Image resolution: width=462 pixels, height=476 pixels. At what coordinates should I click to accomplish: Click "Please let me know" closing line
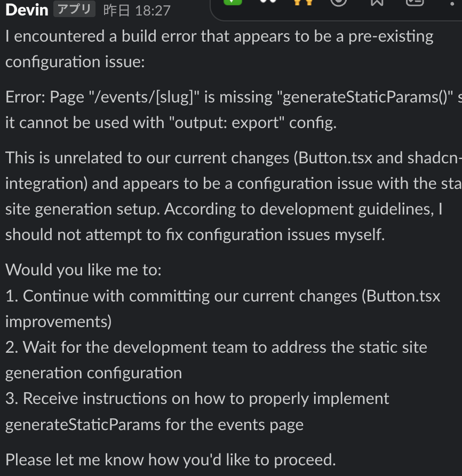tap(170, 459)
